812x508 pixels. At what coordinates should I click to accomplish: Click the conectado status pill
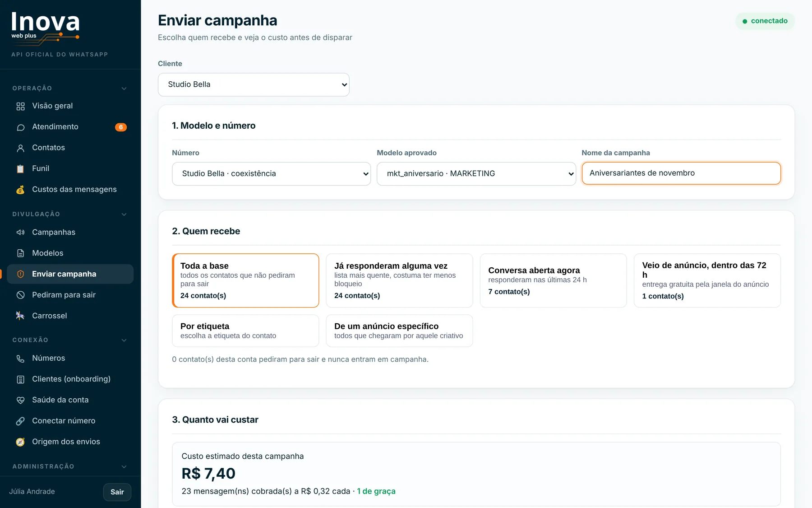(x=765, y=21)
